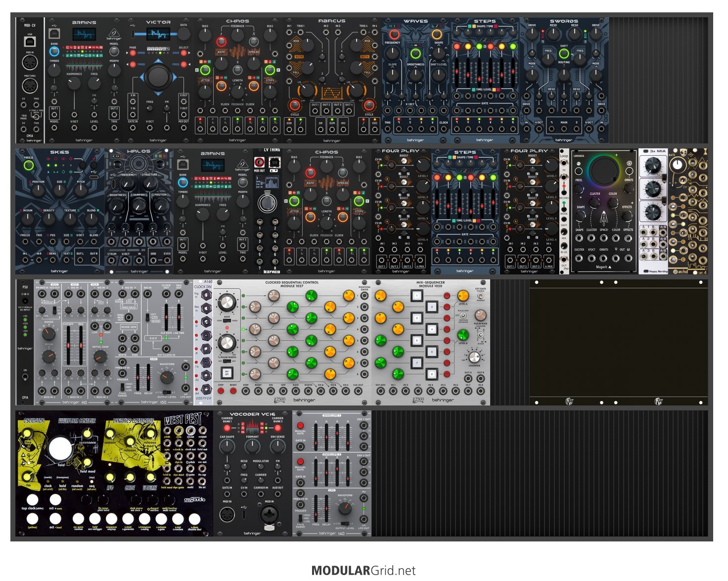This screenshot has width=728, height=581.
Task: Click the Victor module's central joystick
Action: click(x=158, y=77)
